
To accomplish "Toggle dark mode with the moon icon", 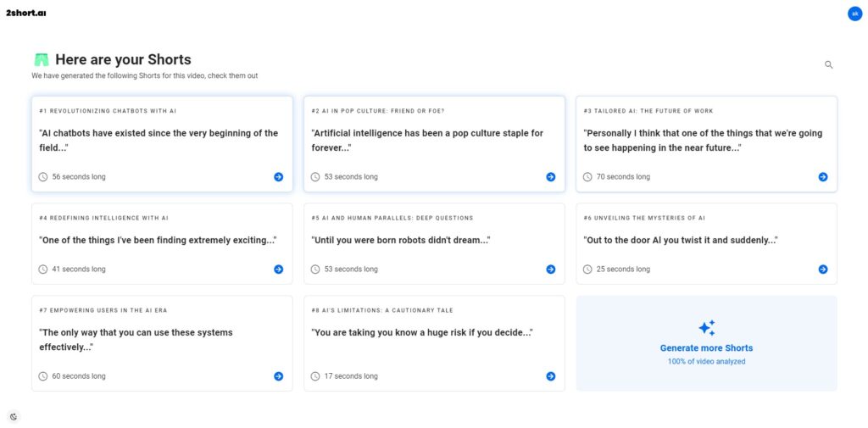I will click(x=14, y=417).
